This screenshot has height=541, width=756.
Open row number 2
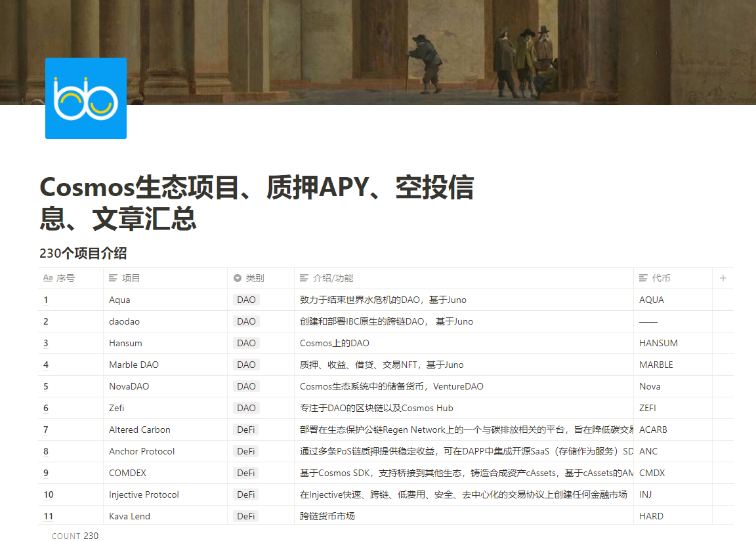46,321
